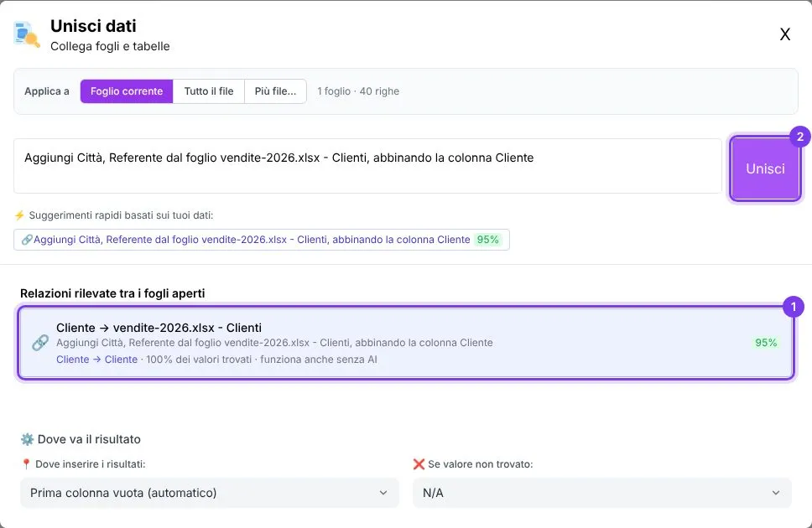Click the 95% badge in the suggestion chip
812x528 pixels.
tap(488, 240)
